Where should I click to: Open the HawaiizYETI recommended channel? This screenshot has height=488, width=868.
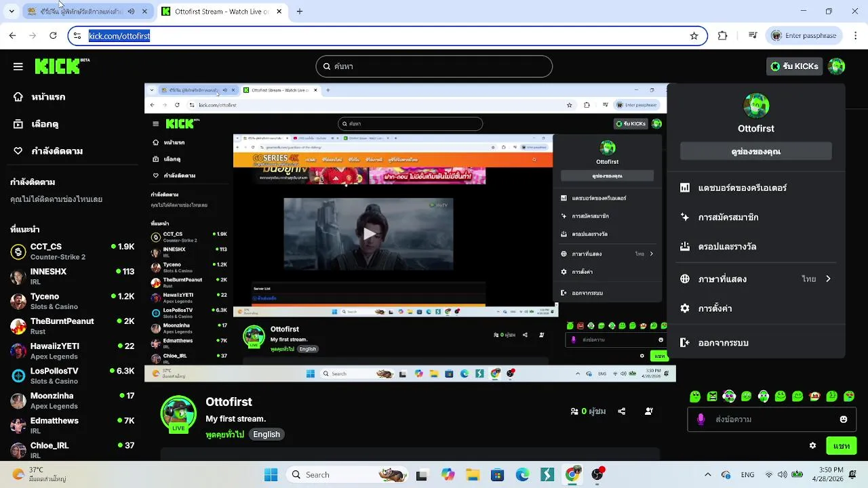[73, 351]
